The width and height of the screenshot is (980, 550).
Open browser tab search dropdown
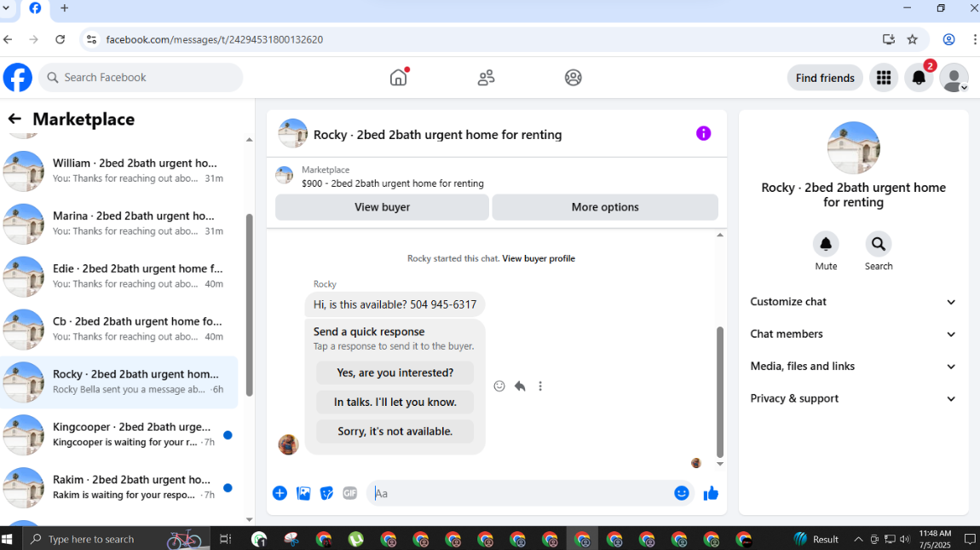pos(6,9)
